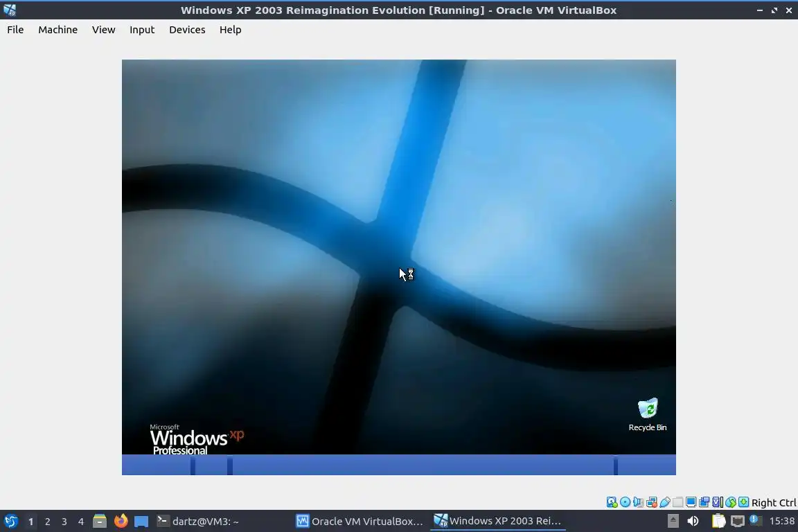Open the Devices menu
The width and height of the screenshot is (798, 532).
pos(187,30)
